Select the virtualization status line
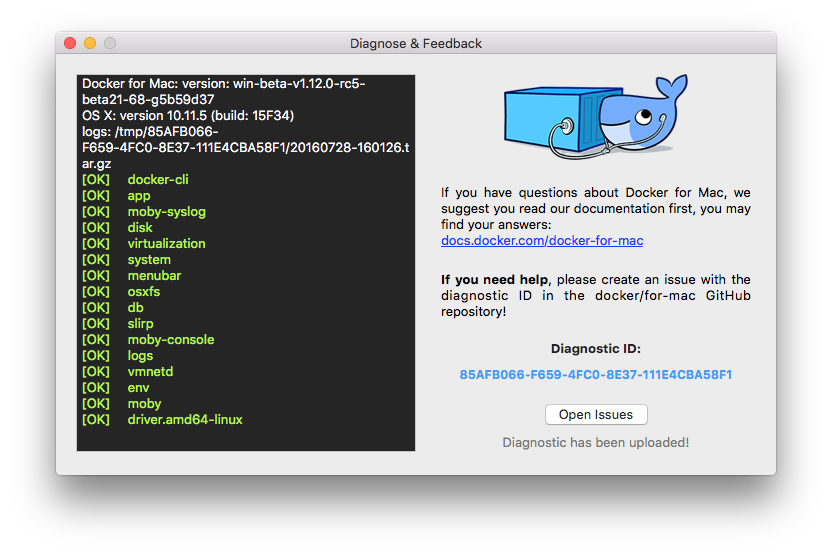 pyautogui.click(x=166, y=244)
